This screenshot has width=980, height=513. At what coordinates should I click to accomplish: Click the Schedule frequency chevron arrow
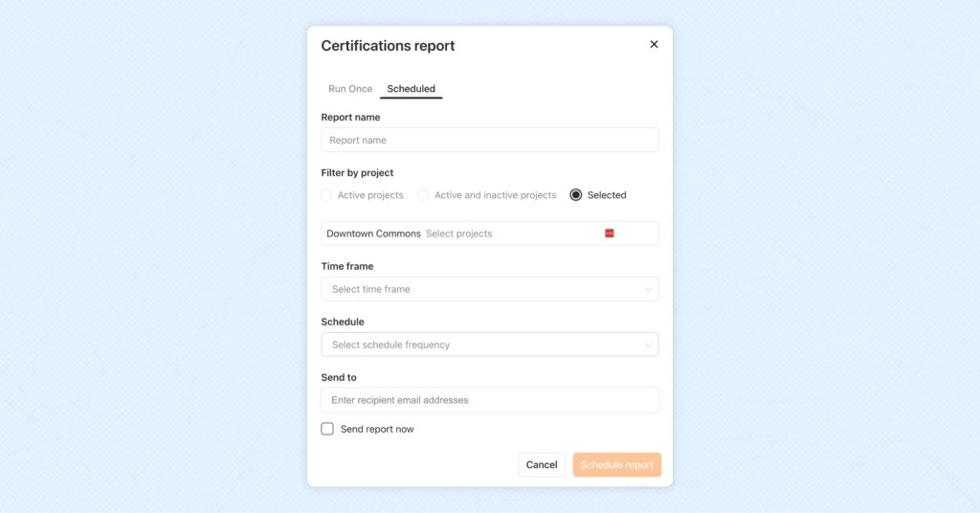[648, 345]
